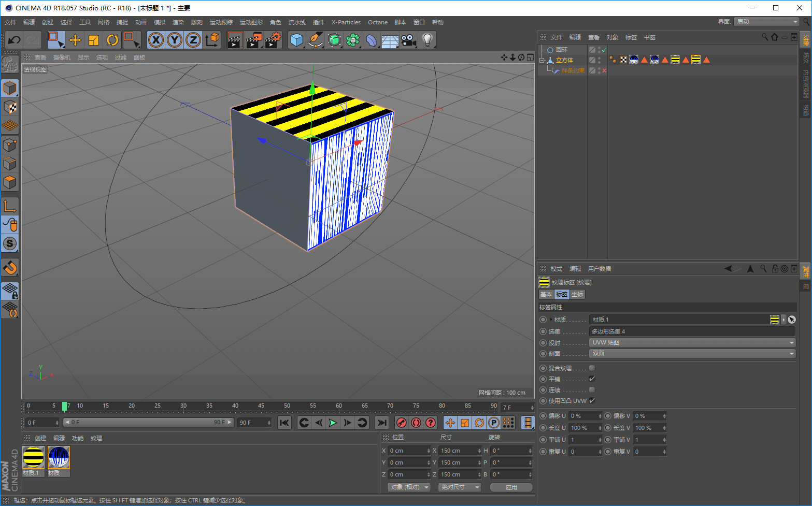Open the 侧面 双面 dropdown
This screenshot has height=506, width=812.
point(692,353)
